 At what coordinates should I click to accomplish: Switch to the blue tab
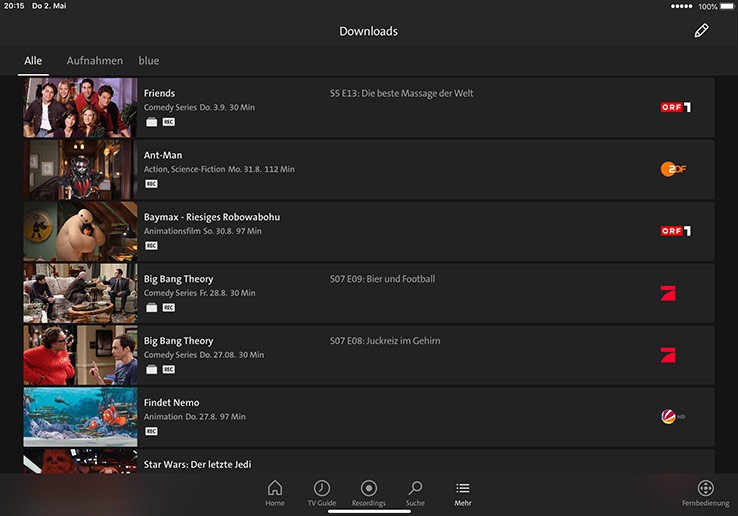coord(149,61)
